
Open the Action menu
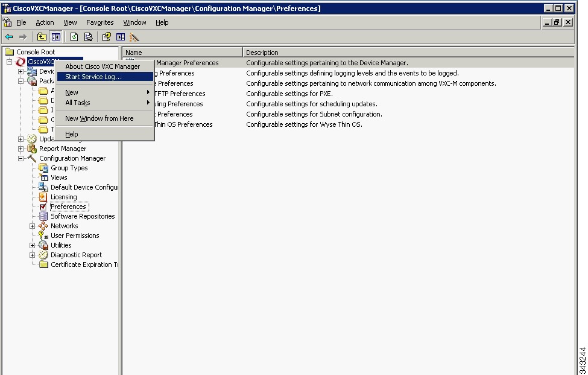45,22
